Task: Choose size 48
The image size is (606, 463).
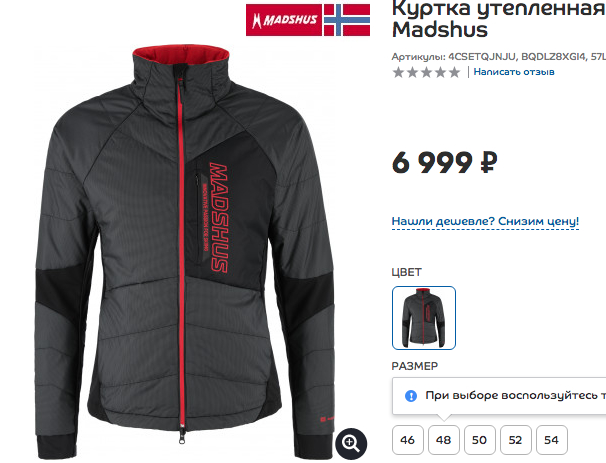Action: click(x=443, y=440)
